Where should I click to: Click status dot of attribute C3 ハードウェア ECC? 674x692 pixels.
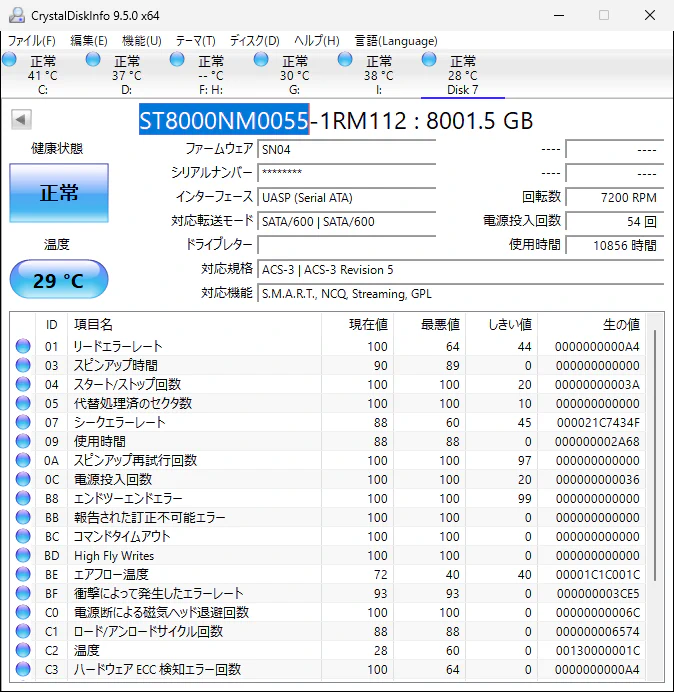point(23,669)
